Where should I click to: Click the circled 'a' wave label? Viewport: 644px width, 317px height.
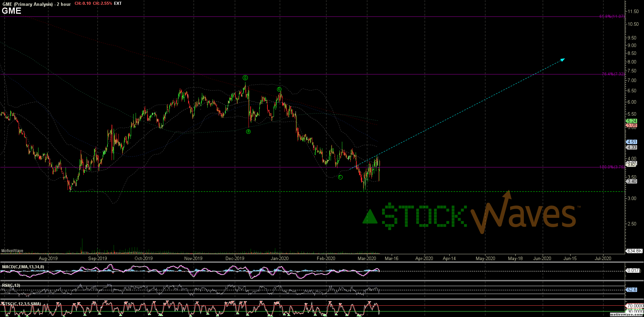[x=248, y=131]
